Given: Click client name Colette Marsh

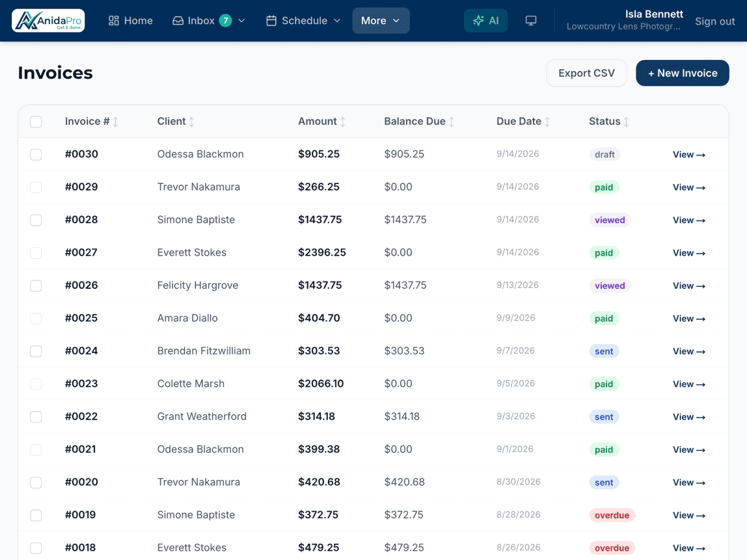Looking at the screenshot, I should coord(191,384).
